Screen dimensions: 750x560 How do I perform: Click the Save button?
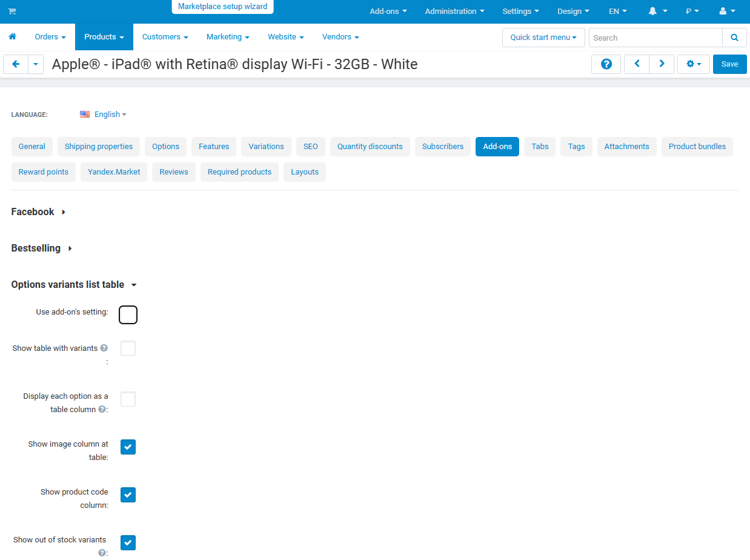point(730,64)
